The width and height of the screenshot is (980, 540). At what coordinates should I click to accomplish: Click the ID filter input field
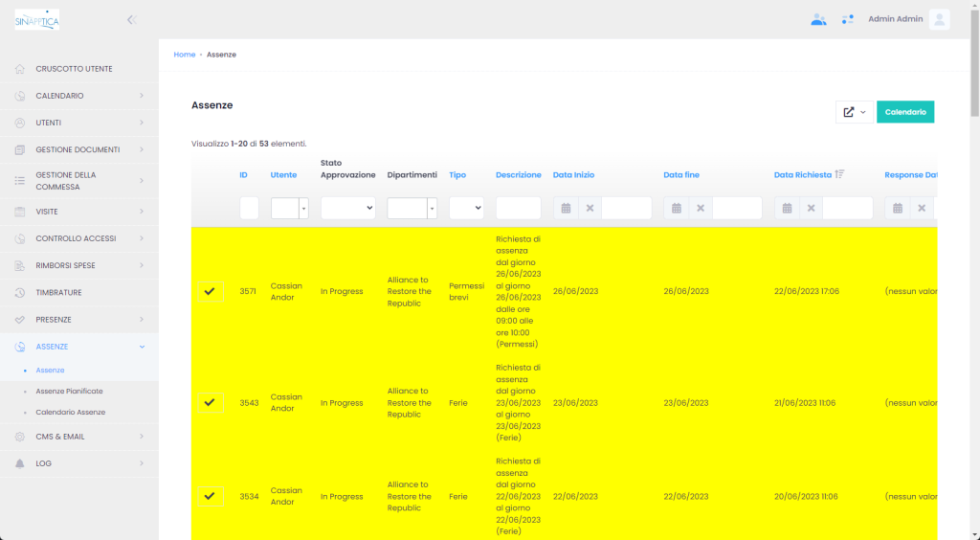point(249,208)
